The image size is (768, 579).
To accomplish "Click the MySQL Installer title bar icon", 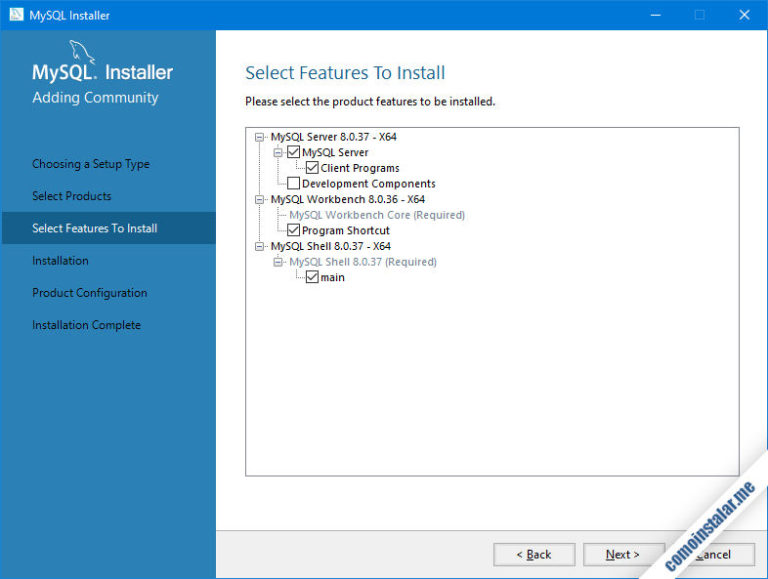I will click(16, 15).
